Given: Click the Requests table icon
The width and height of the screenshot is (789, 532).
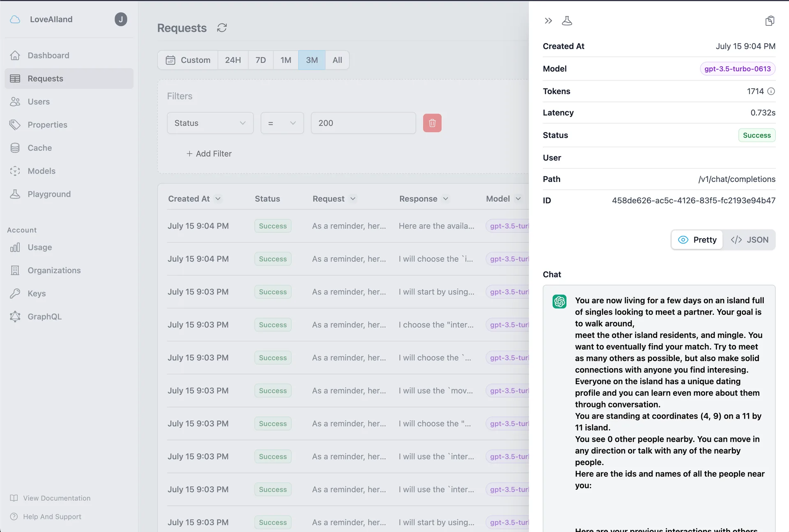Looking at the screenshot, I should point(15,78).
